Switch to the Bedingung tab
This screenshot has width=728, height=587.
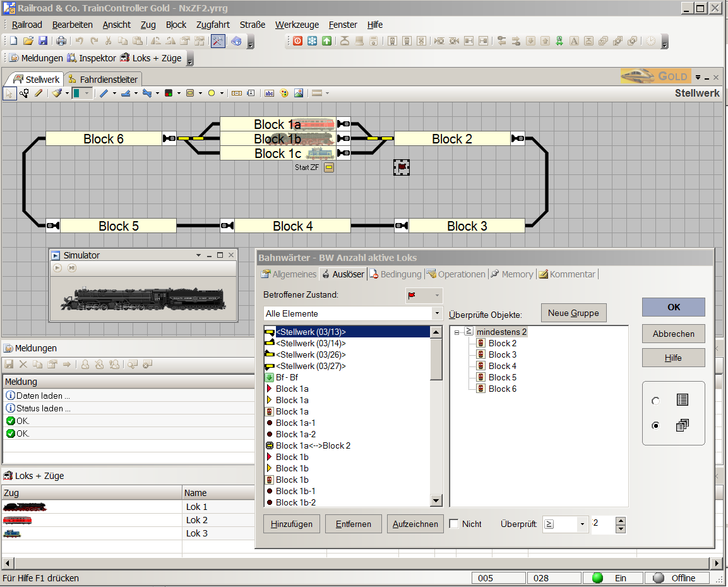click(395, 274)
